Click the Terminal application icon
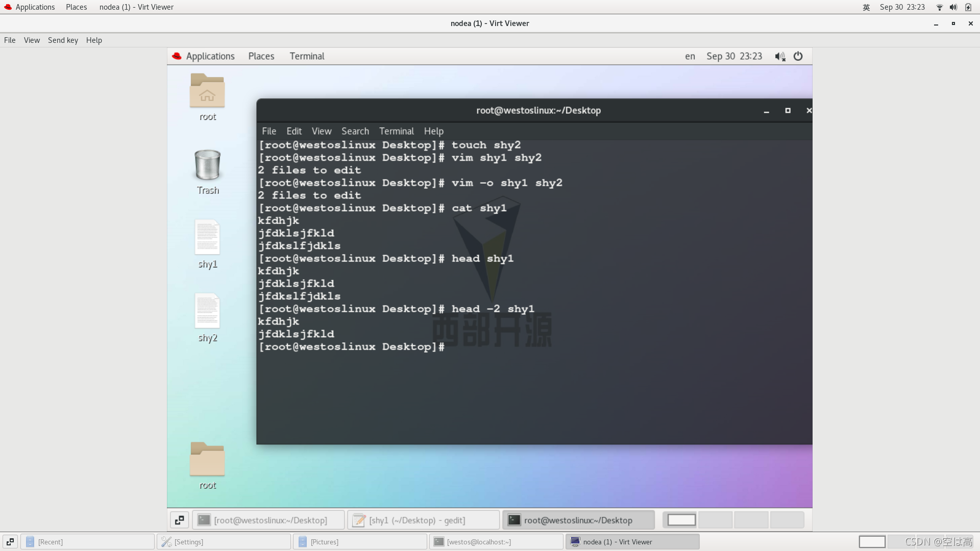980x551 pixels. (307, 56)
